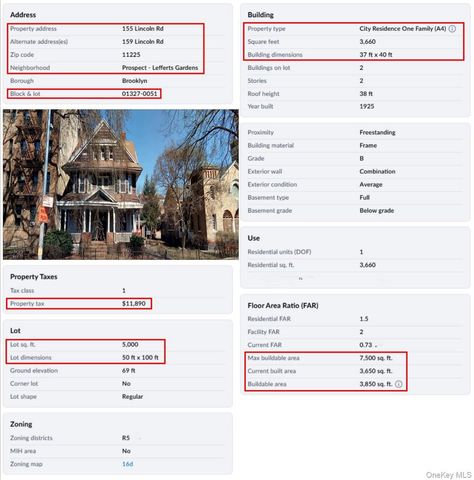This screenshot has width=474, height=480.
Task: Click the Building section heading
Action: pyautogui.click(x=260, y=15)
